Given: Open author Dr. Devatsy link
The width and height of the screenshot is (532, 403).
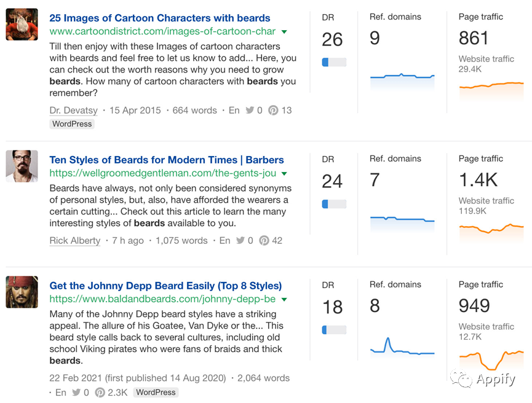Looking at the screenshot, I should [x=74, y=111].
